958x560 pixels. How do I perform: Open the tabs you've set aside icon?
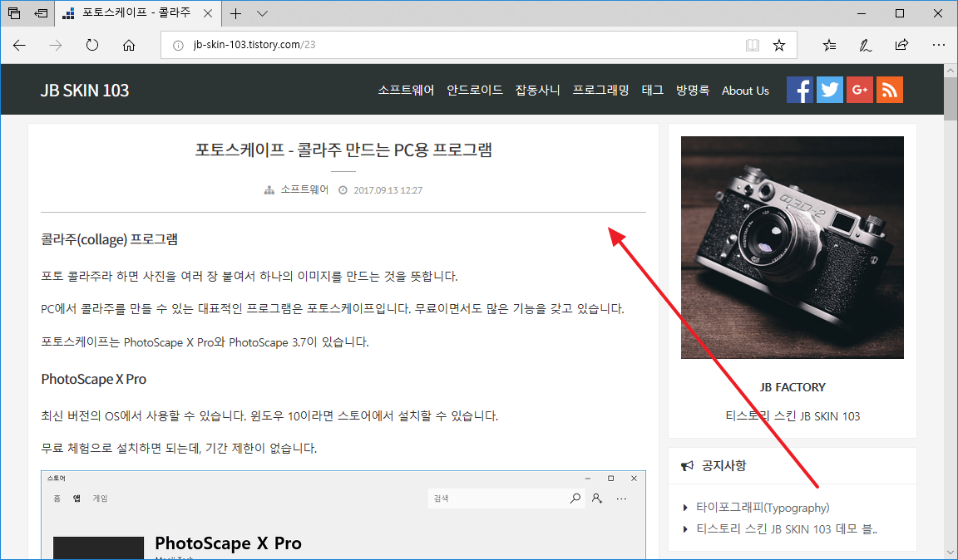click(x=14, y=12)
